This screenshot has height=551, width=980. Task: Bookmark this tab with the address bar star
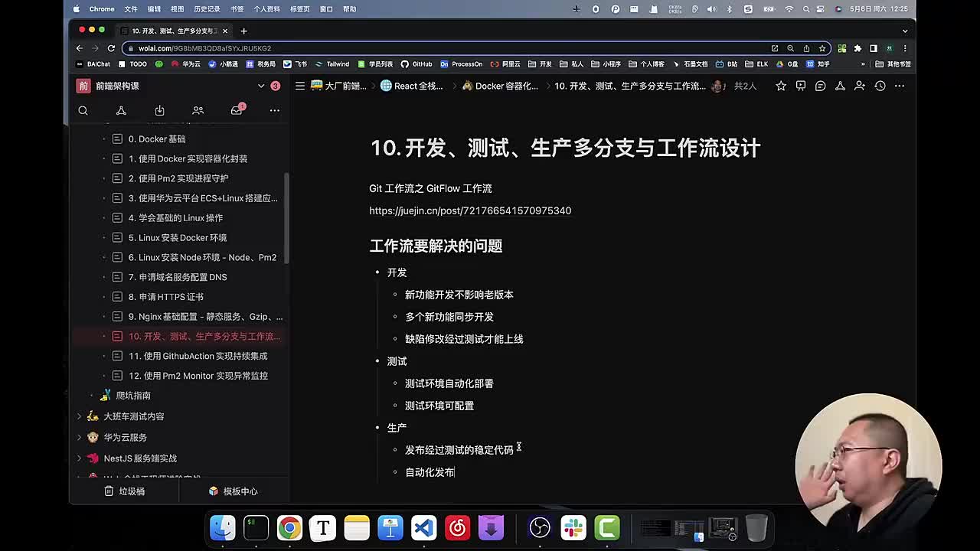coord(822,48)
